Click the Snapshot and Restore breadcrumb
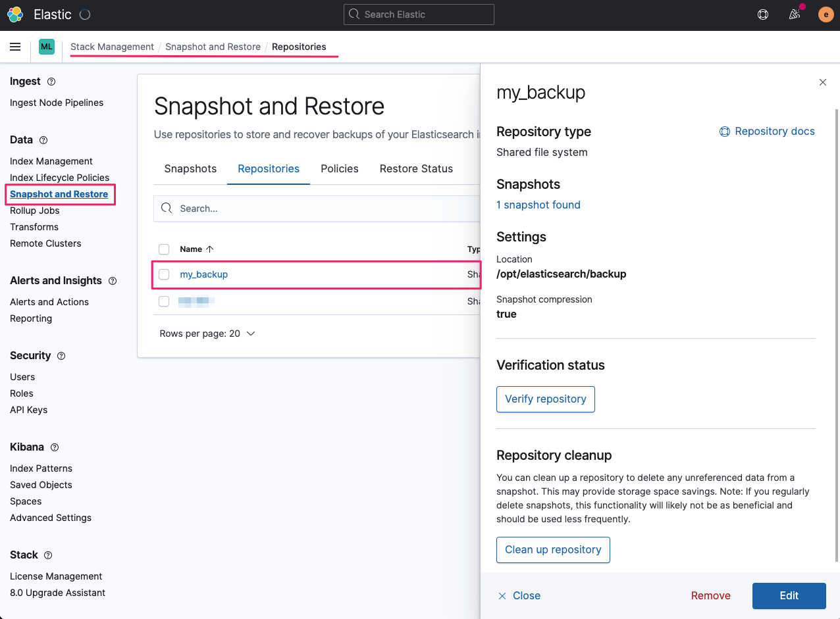 213,47
